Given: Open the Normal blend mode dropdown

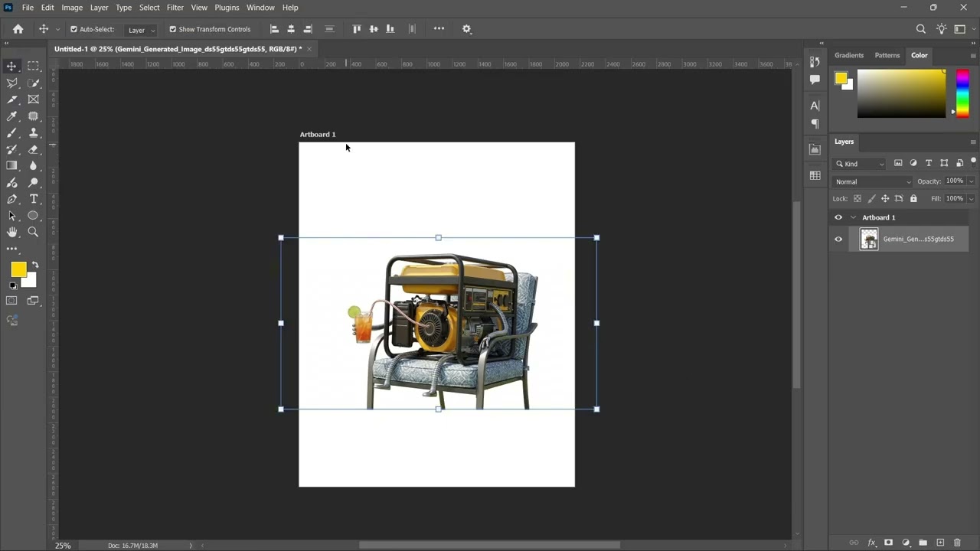Looking at the screenshot, I should pos(873,181).
